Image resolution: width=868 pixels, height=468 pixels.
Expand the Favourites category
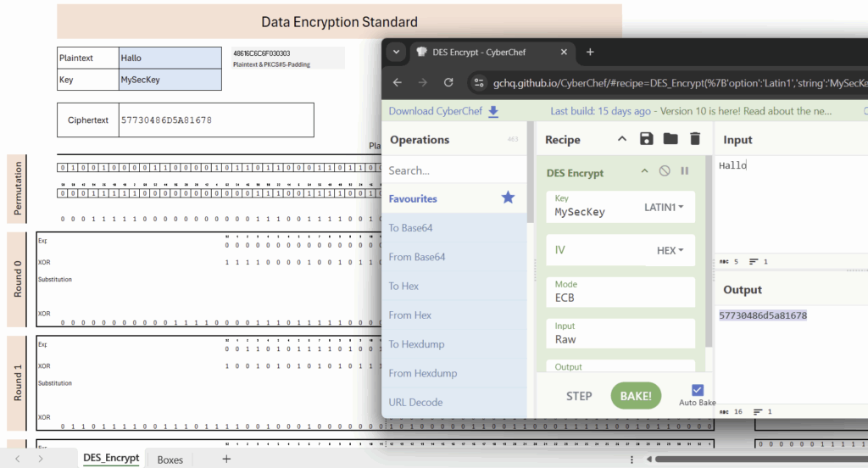pyautogui.click(x=413, y=198)
